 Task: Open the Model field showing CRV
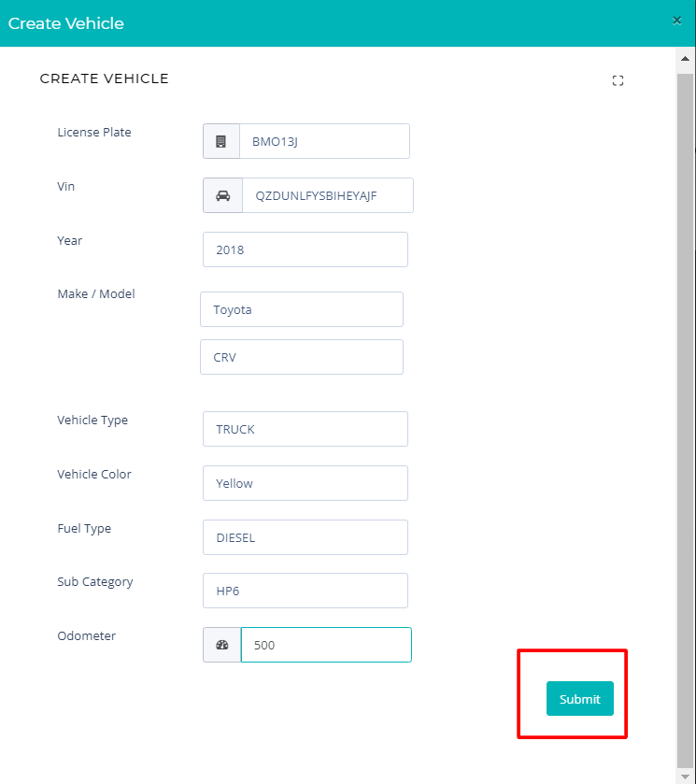tap(302, 357)
